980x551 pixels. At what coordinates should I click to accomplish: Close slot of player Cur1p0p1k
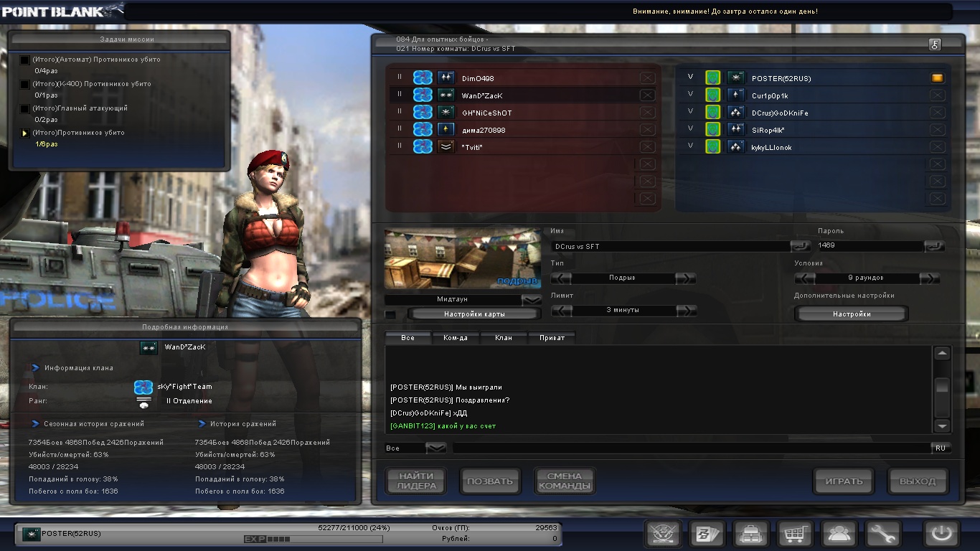[937, 95]
